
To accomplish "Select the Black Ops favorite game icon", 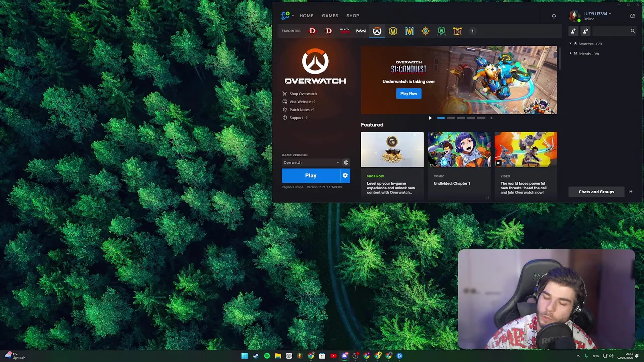I will pyautogui.click(x=345, y=31).
